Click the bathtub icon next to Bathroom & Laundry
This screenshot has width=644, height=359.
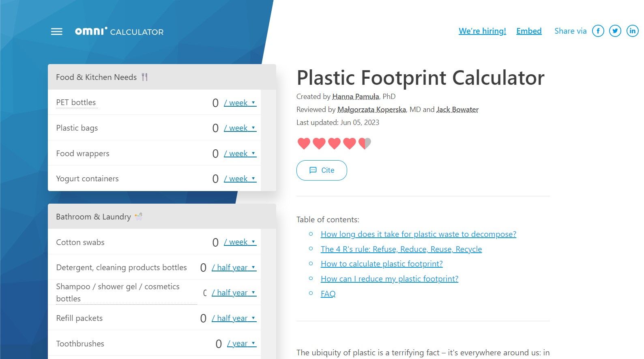tap(138, 216)
